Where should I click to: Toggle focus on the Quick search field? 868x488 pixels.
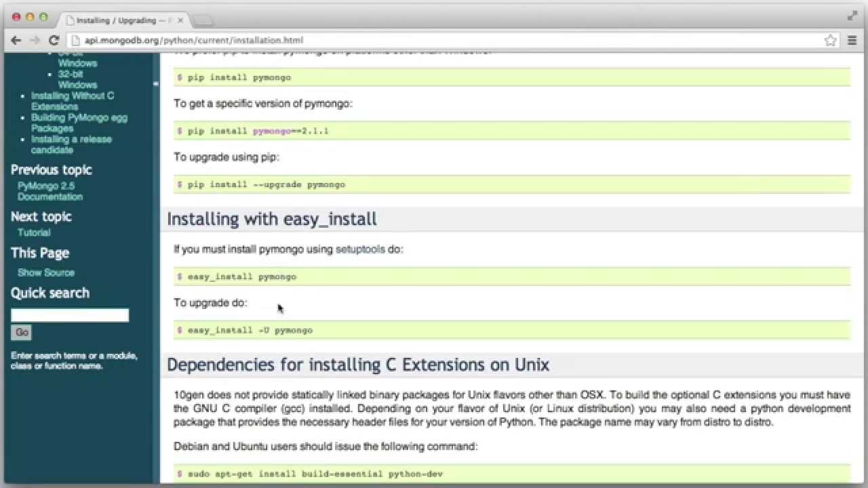pos(70,314)
